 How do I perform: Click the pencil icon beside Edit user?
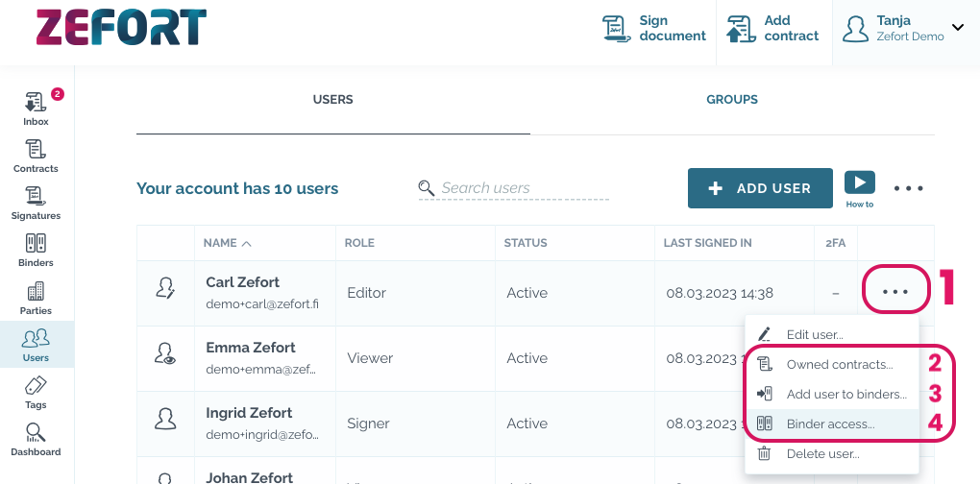tap(764, 334)
